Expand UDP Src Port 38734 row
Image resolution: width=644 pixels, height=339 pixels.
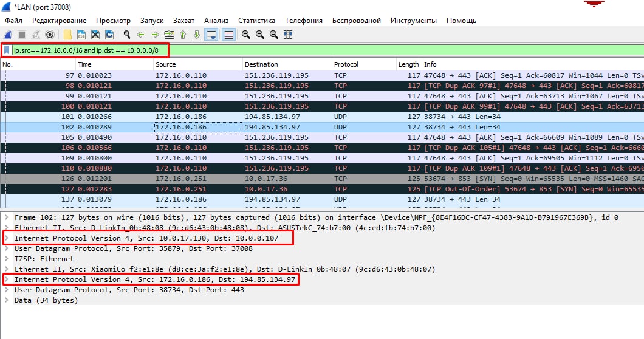point(7,290)
